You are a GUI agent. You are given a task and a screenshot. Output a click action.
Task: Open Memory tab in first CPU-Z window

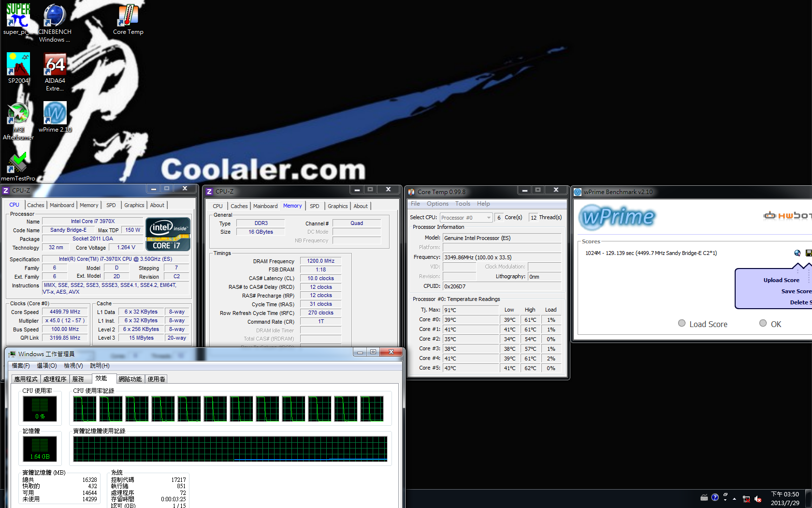point(89,205)
